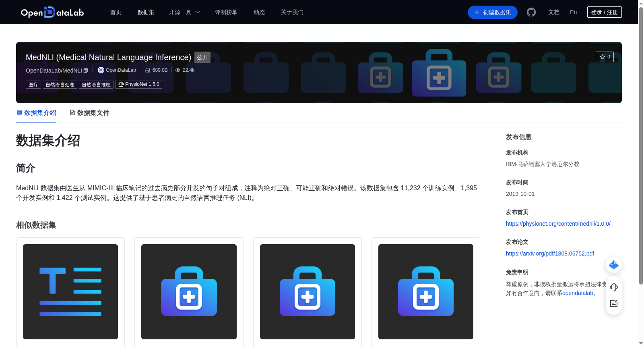Click the page vertical scrollbar
The width and height of the screenshot is (644, 347).
[641, 145]
